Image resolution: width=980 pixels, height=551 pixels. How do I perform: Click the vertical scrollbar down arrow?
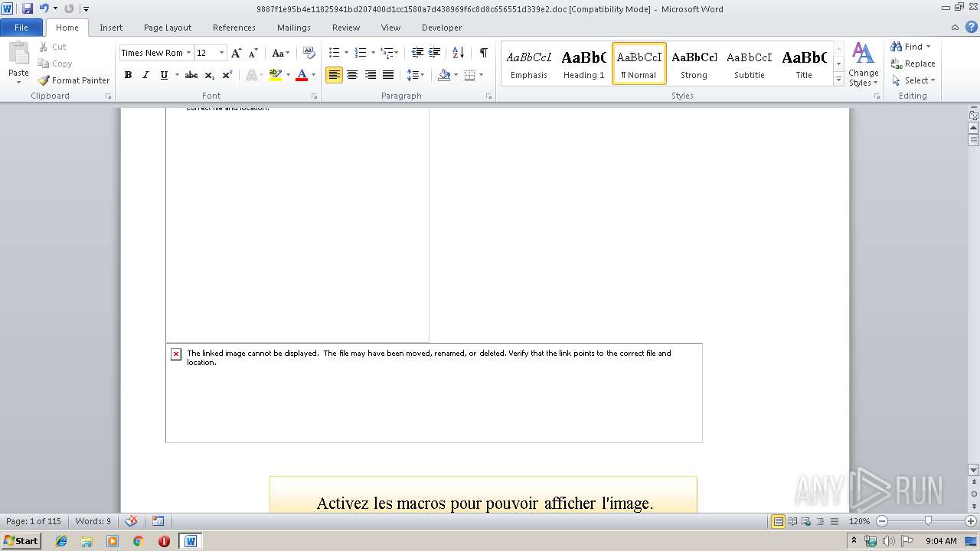click(x=973, y=470)
